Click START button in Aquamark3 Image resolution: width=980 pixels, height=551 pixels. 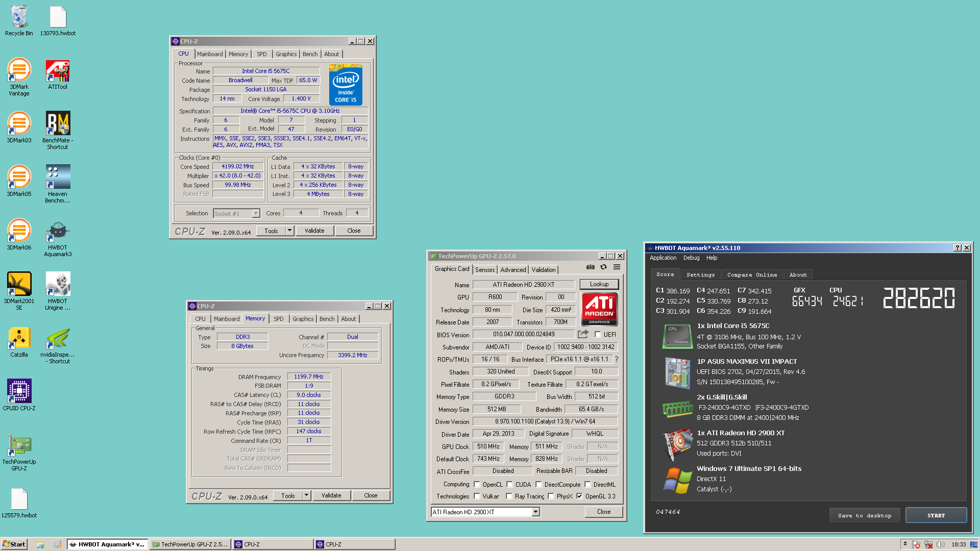coord(936,515)
